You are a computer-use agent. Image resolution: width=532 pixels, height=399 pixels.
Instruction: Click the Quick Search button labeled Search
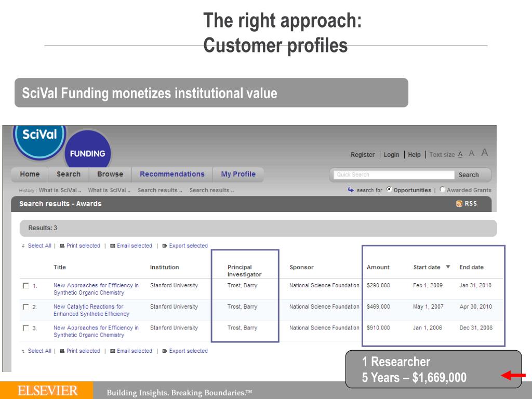(469, 175)
